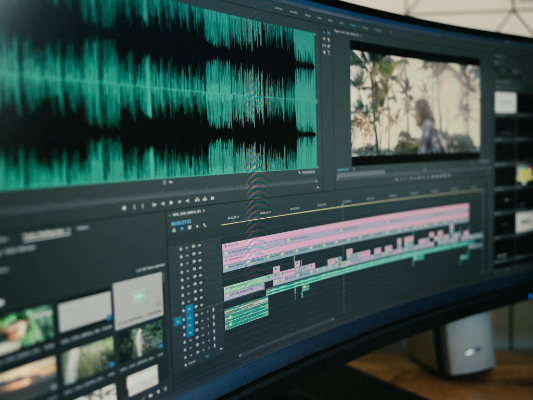The image size is (533, 400).
Task: Click the Program monitor playhead
Action: [425, 169]
